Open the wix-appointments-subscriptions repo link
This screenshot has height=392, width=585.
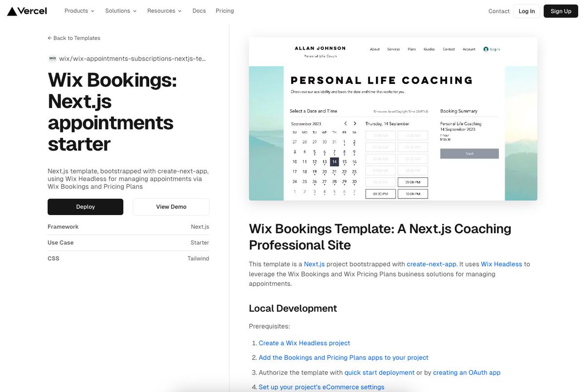[133, 59]
